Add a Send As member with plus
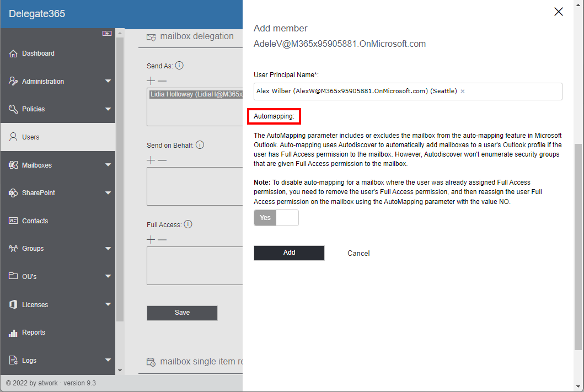The height and width of the screenshot is (392, 584). [151, 81]
